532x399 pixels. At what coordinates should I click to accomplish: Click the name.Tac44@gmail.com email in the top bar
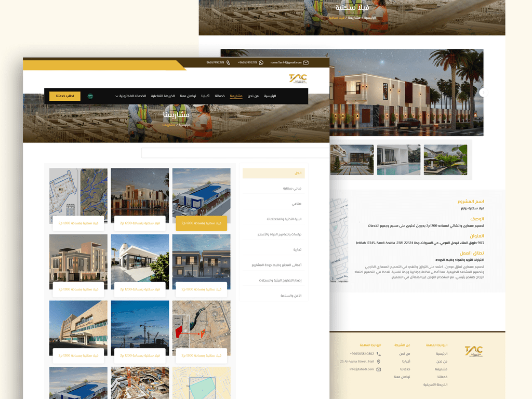pyautogui.click(x=286, y=62)
